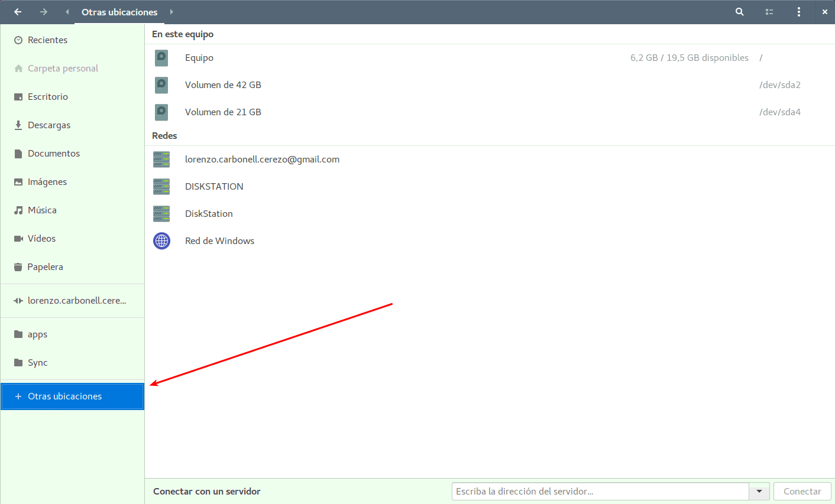Open the three-dot options menu
835x504 pixels.
point(799,12)
